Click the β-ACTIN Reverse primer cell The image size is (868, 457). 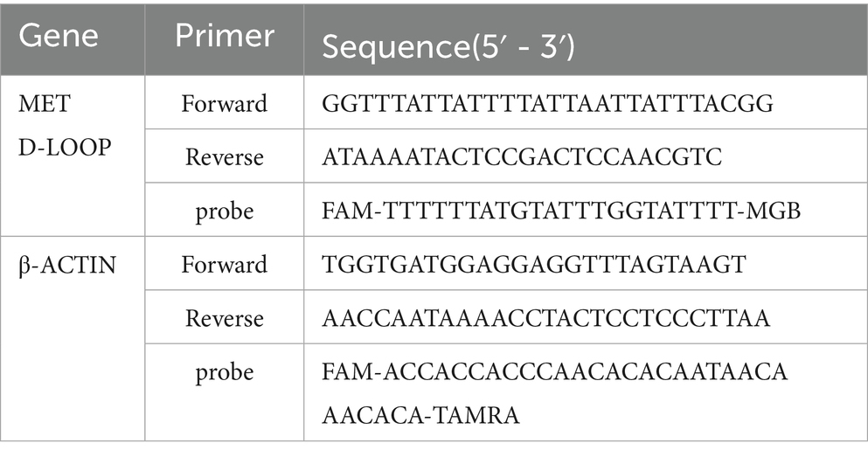[224, 318]
